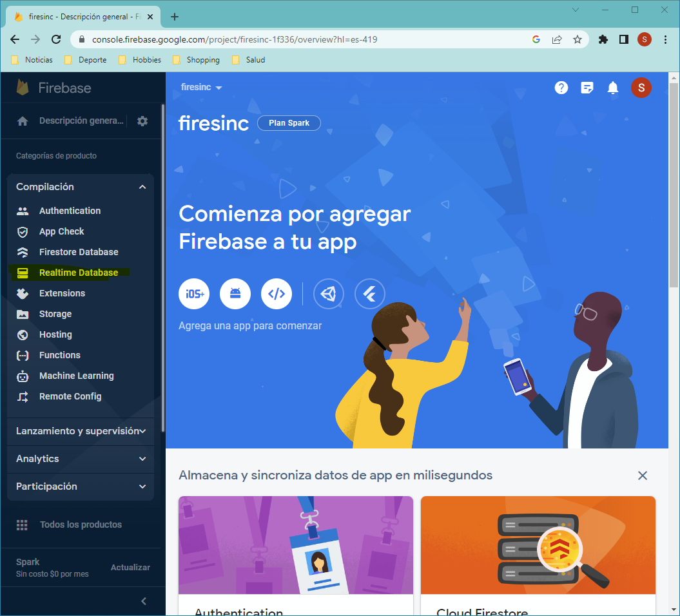This screenshot has height=616, width=680.
Task: Close the firesinc browser tab
Action: coord(150,17)
